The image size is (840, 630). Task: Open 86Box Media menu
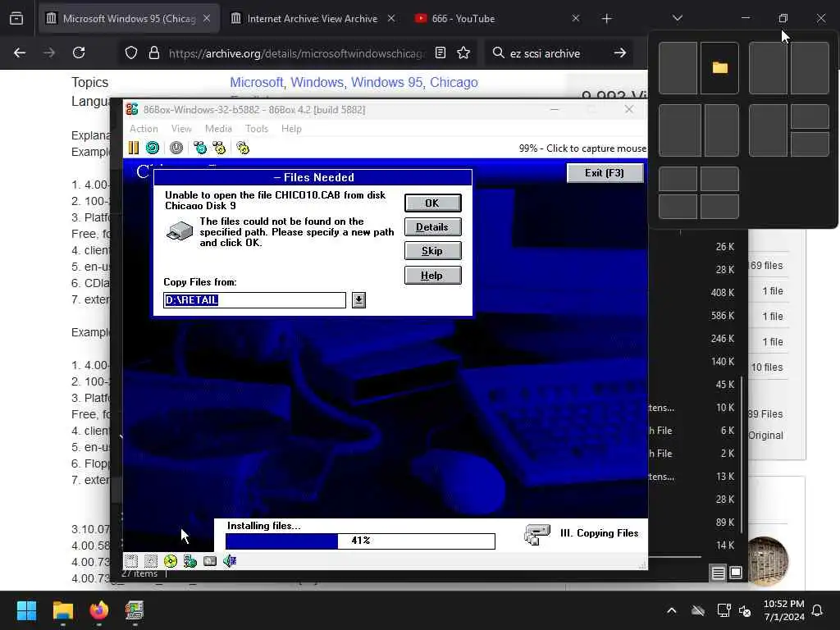218,129
